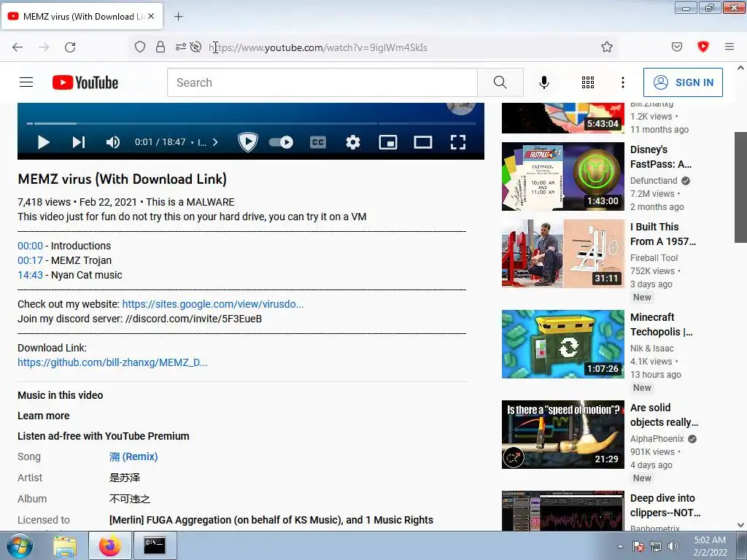Reload the page with refresh icon

tap(70, 47)
